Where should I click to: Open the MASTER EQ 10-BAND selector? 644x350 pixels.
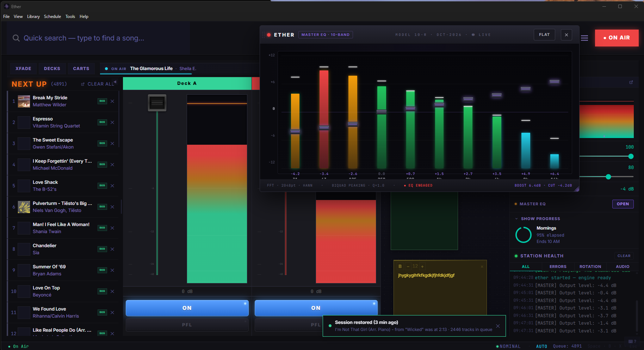pyautogui.click(x=325, y=35)
